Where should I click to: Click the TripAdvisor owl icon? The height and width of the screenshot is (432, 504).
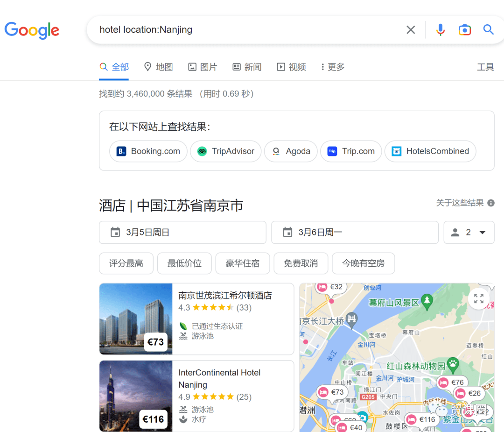(202, 151)
